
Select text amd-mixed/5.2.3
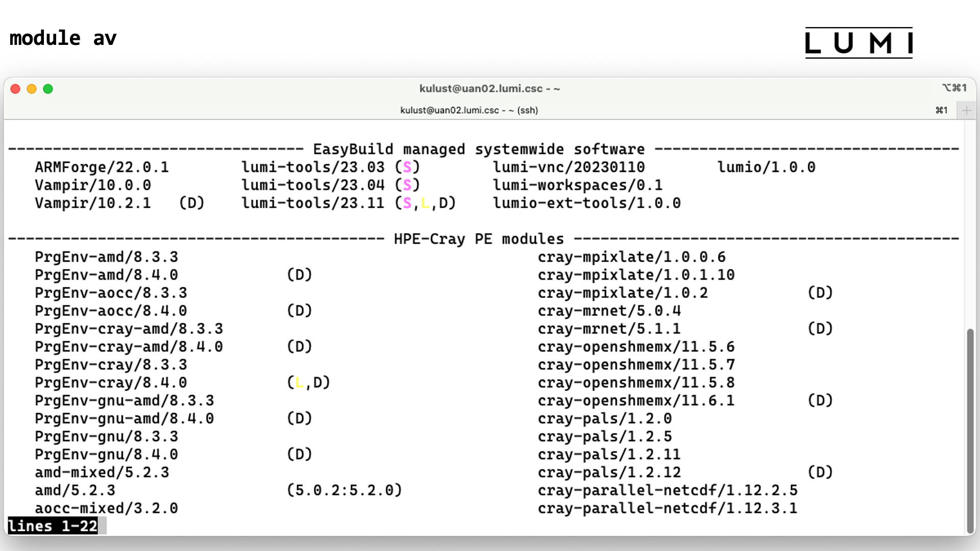(x=102, y=472)
